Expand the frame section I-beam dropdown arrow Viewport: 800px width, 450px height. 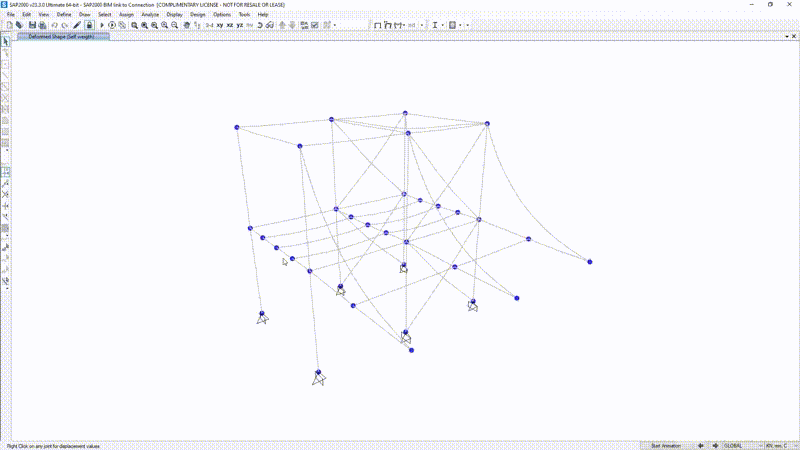(444, 25)
